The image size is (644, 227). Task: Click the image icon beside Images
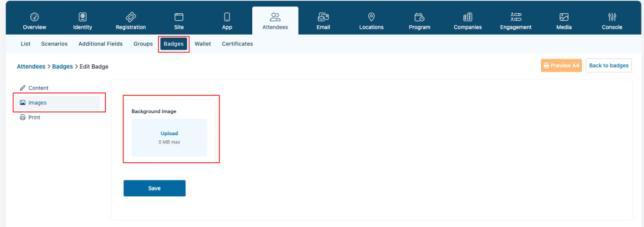[23, 102]
